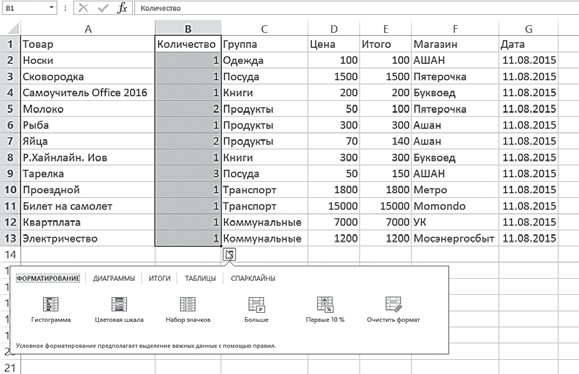Image resolution: width=579 pixels, height=374 pixels.
Task: Select the 15000 price cell in column D
Action: pyautogui.click(x=333, y=206)
